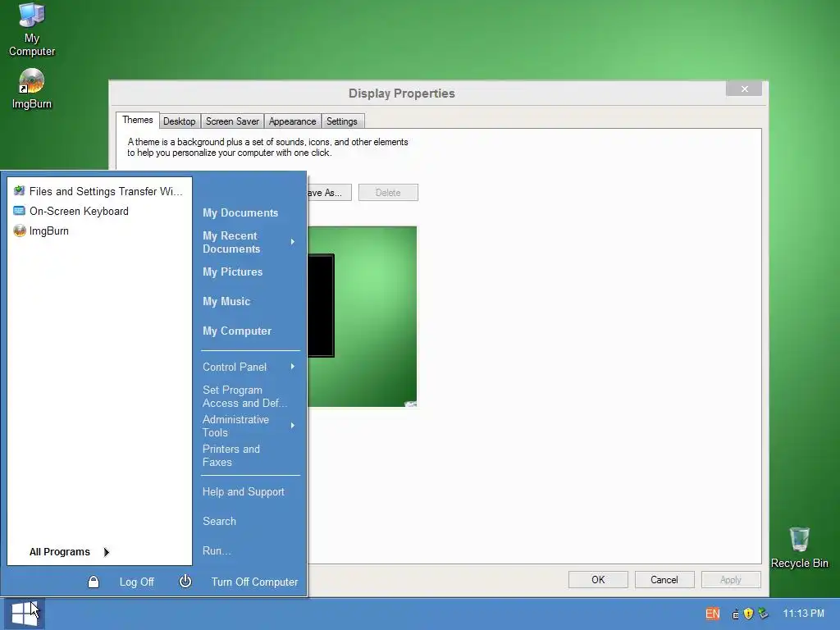This screenshot has width=840, height=630.
Task: Select the Themes tab
Action: click(x=138, y=120)
